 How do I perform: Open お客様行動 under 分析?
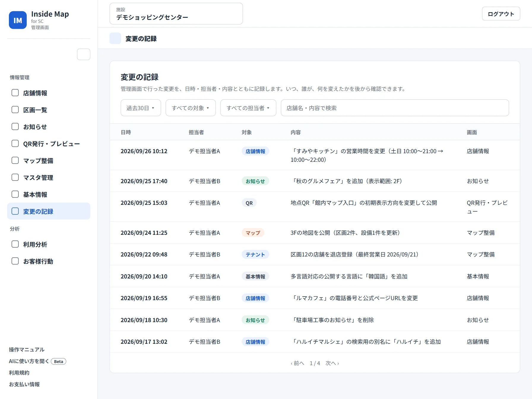point(49,261)
